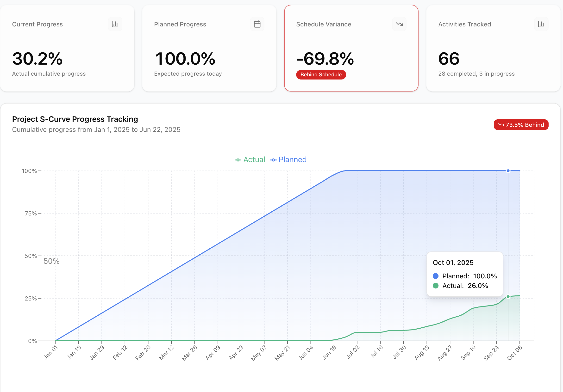This screenshot has height=392, width=563.
Task: Click the red Behind Schedule badge
Action: pos(321,75)
